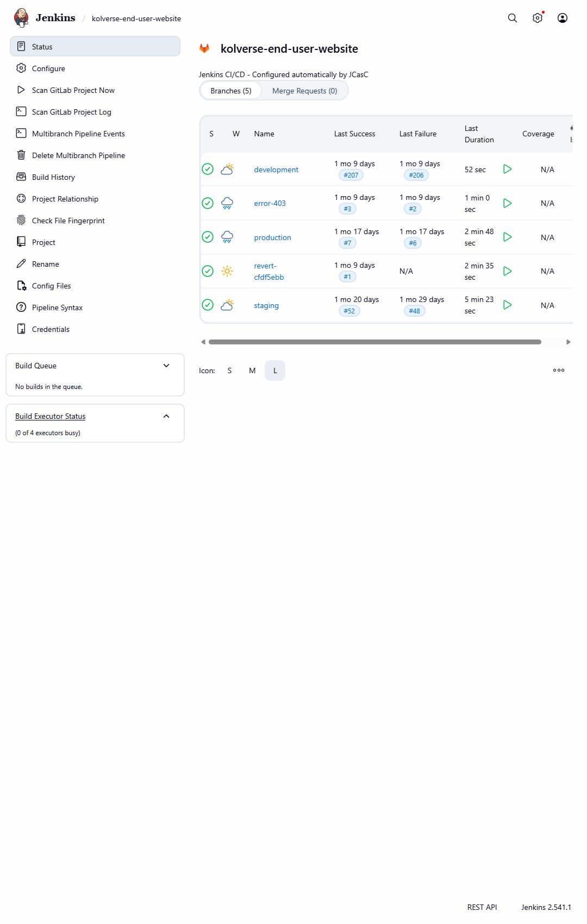Click development branch success status icon
587x924 pixels.
(x=208, y=169)
